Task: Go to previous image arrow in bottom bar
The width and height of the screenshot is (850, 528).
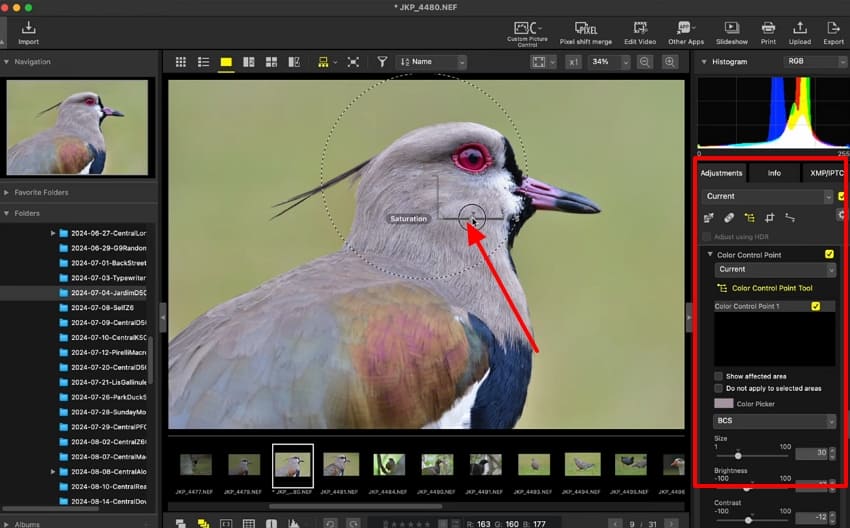Action: point(615,524)
